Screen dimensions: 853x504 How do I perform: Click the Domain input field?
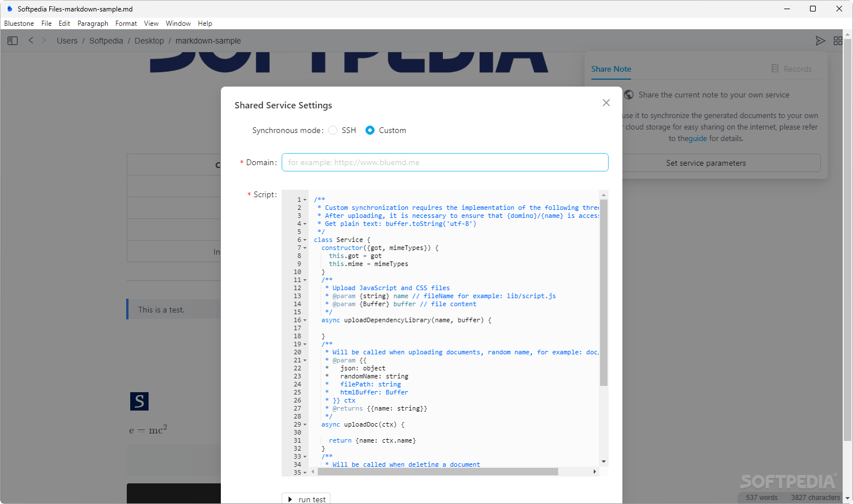coord(445,162)
